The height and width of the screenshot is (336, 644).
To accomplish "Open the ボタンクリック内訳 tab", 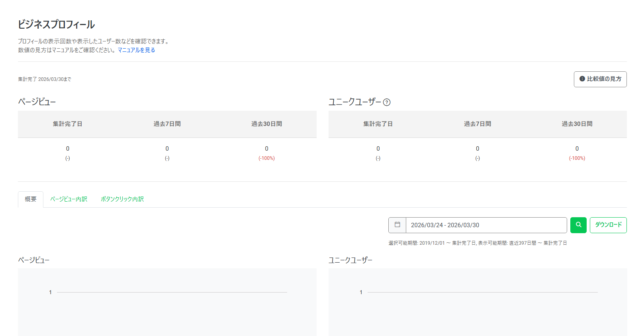I will tap(122, 199).
